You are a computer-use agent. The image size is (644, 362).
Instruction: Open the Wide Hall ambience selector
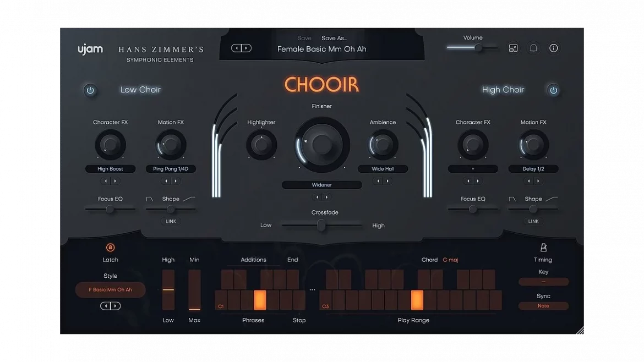[x=383, y=168]
